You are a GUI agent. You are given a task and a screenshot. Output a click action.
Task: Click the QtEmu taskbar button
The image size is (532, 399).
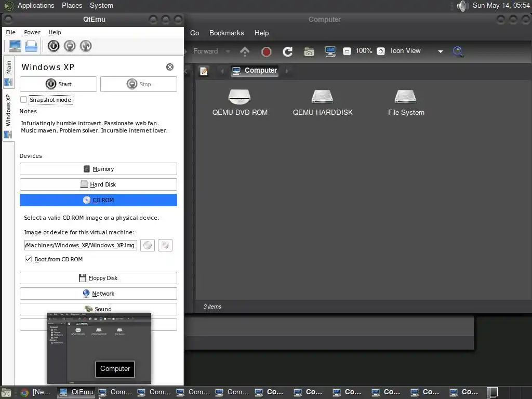click(76, 392)
